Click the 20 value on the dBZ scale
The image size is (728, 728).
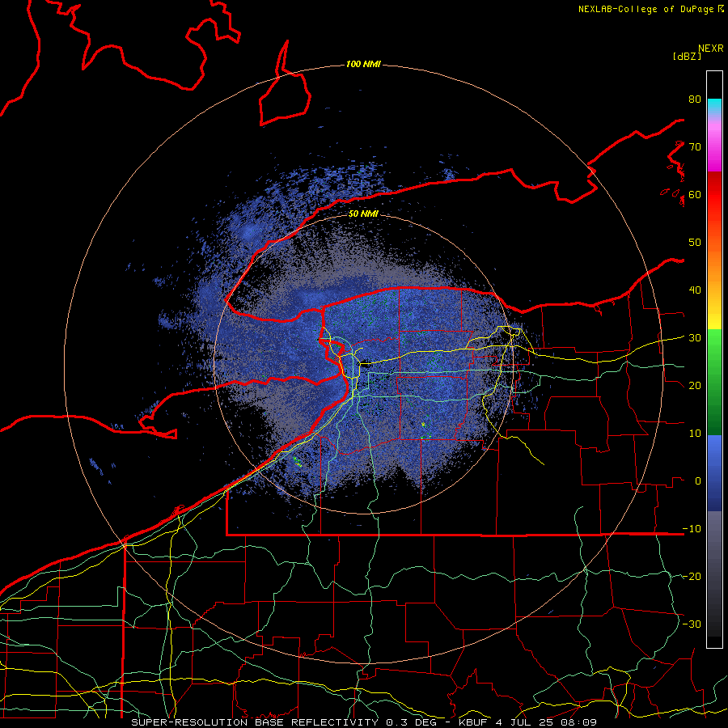[695, 385]
